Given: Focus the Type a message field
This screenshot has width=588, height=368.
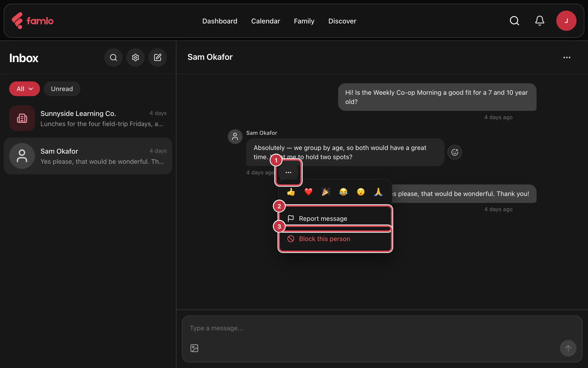Looking at the screenshot, I should [x=382, y=328].
